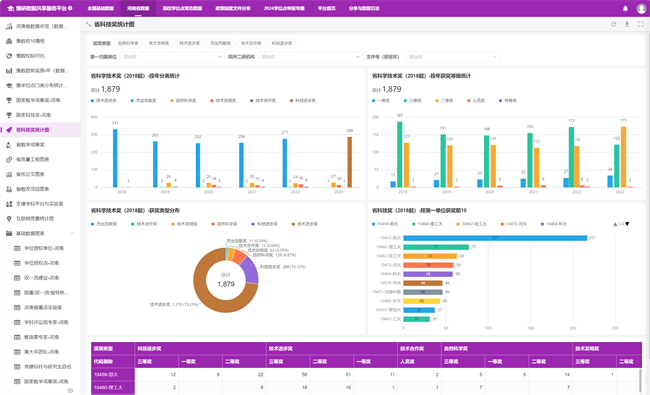Toggle the 技术合作奖 award type filter chip
Screen dimensions: 650x395
251,43
